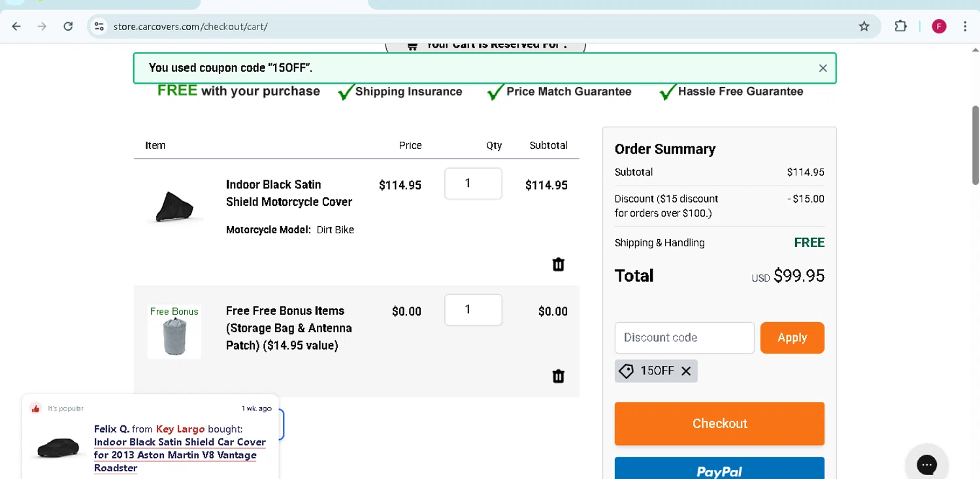Click the Apply discount button
This screenshot has width=980, height=479.
792,338
